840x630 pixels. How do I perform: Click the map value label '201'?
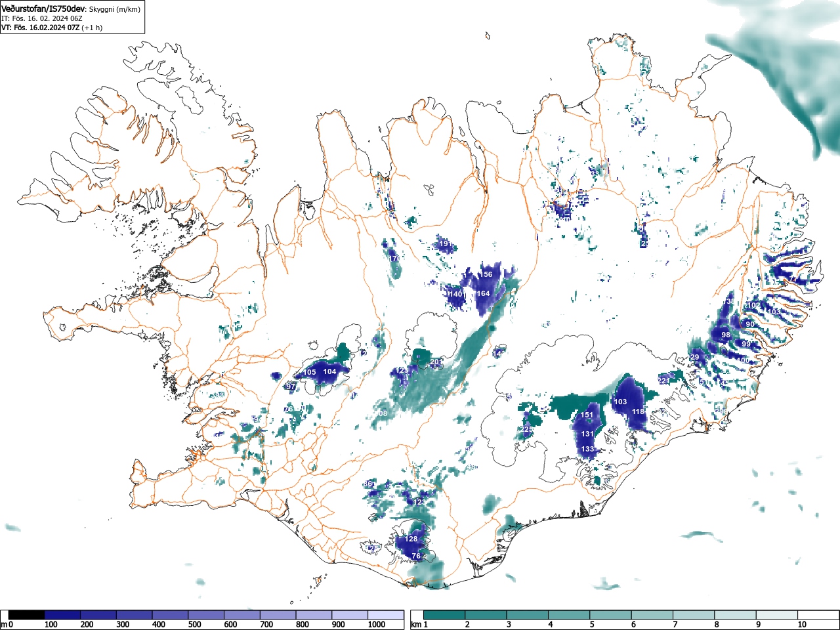(436, 362)
